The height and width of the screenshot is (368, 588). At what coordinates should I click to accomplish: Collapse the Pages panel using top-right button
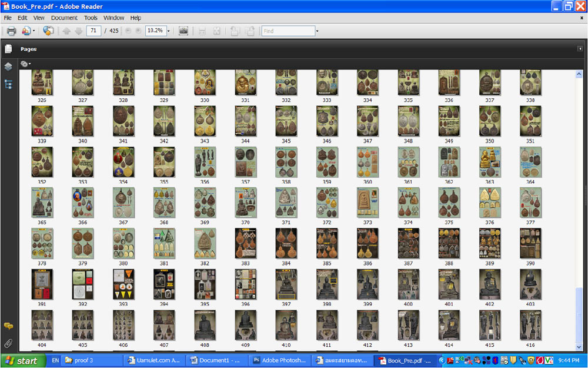[x=580, y=49]
